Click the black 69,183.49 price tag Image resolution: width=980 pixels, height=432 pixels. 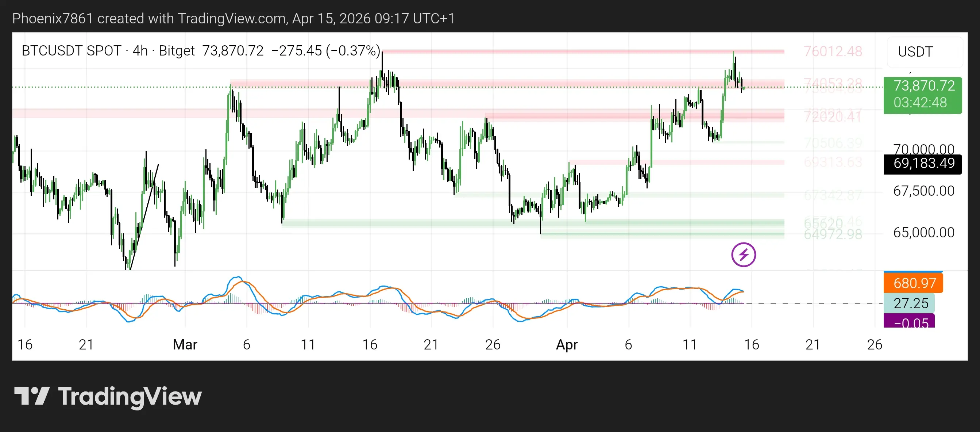pyautogui.click(x=923, y=163)
